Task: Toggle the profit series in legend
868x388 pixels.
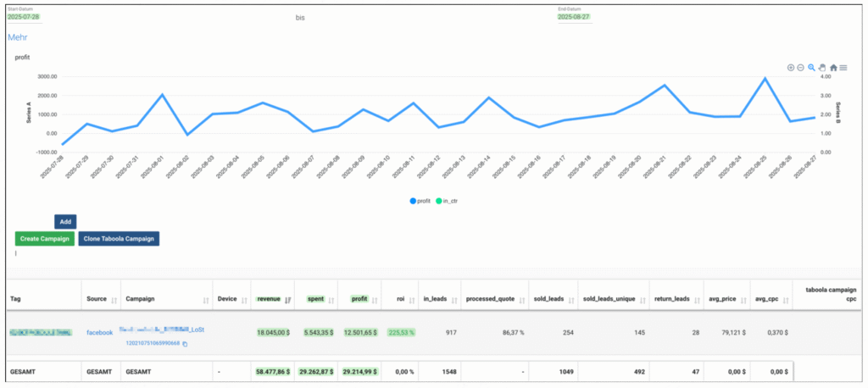Action: (420, 201)
